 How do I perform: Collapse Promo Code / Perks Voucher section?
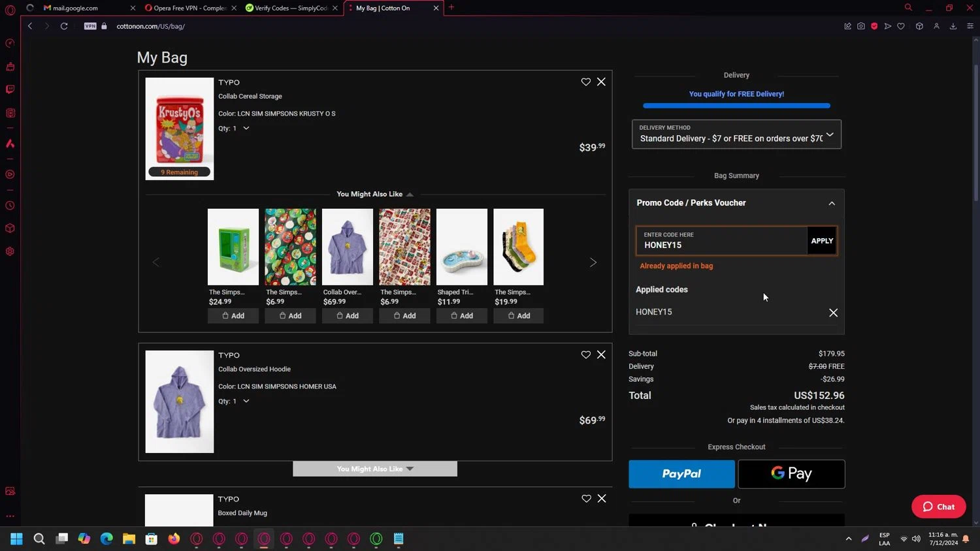[831, 203]
